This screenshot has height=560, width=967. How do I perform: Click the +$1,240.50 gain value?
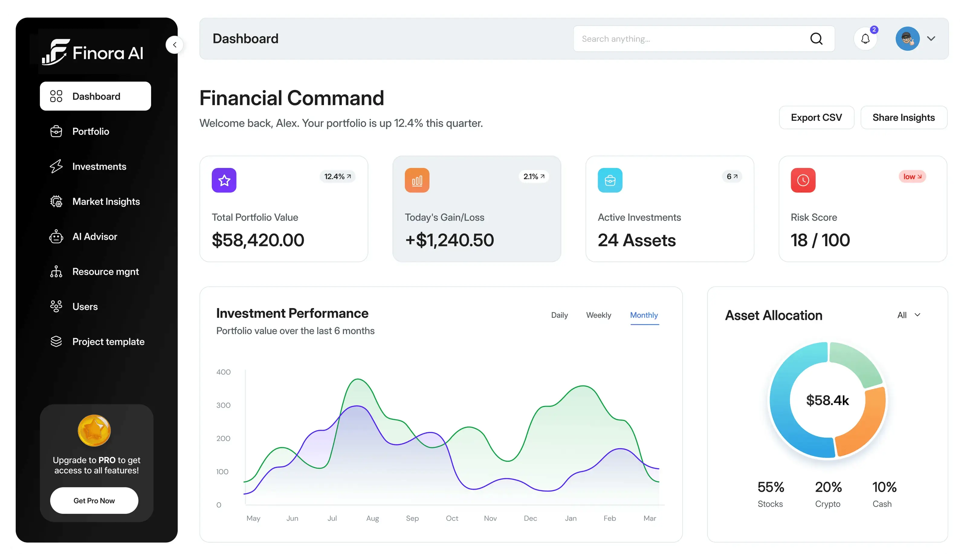(449, 240)
